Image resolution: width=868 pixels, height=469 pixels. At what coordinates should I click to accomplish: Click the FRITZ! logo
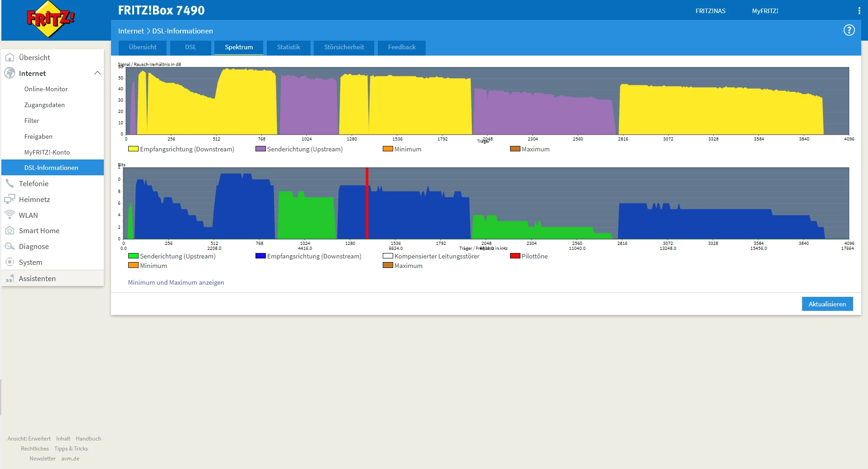point(51,19)
